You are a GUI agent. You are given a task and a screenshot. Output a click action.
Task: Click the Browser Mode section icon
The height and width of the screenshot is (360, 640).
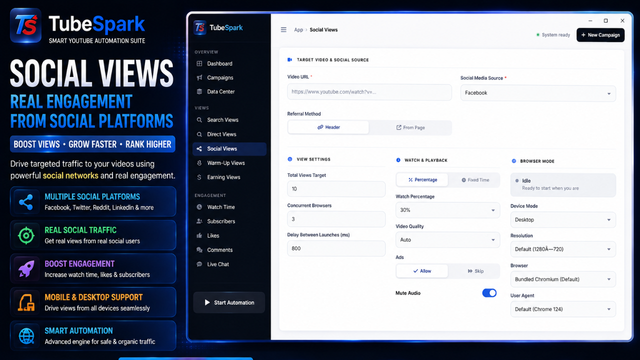click(513, 161)
